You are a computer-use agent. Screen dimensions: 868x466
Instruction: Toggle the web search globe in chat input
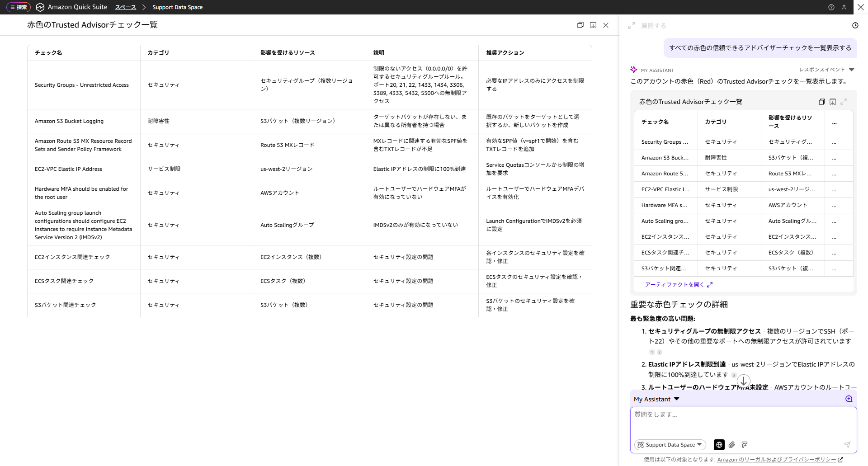(719, 445)
